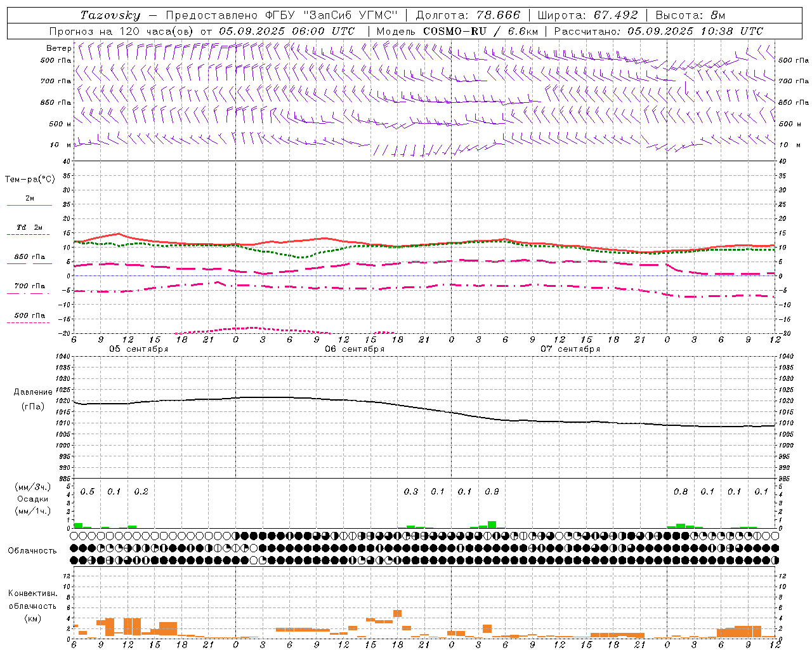Image resolution: width=812 pixels, height=650 pixels.
Task: Click the latitude value Широта: 67.492
Action: [587, 15]
